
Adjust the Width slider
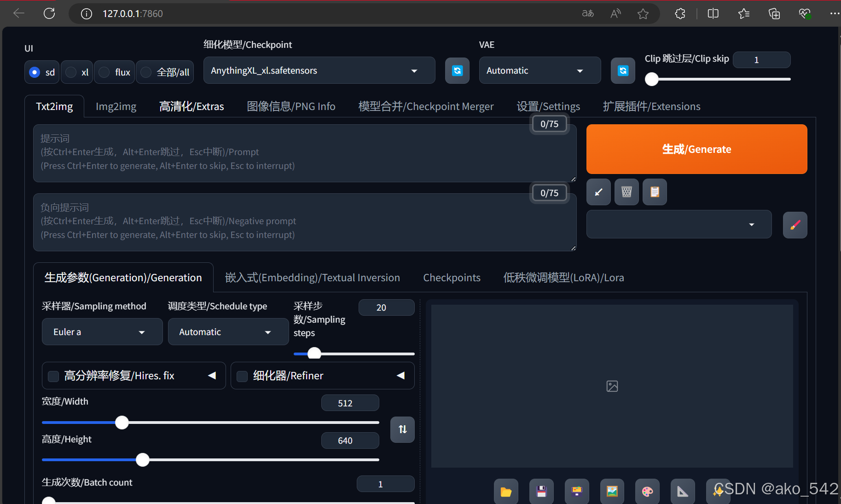(x=210, y=423)
